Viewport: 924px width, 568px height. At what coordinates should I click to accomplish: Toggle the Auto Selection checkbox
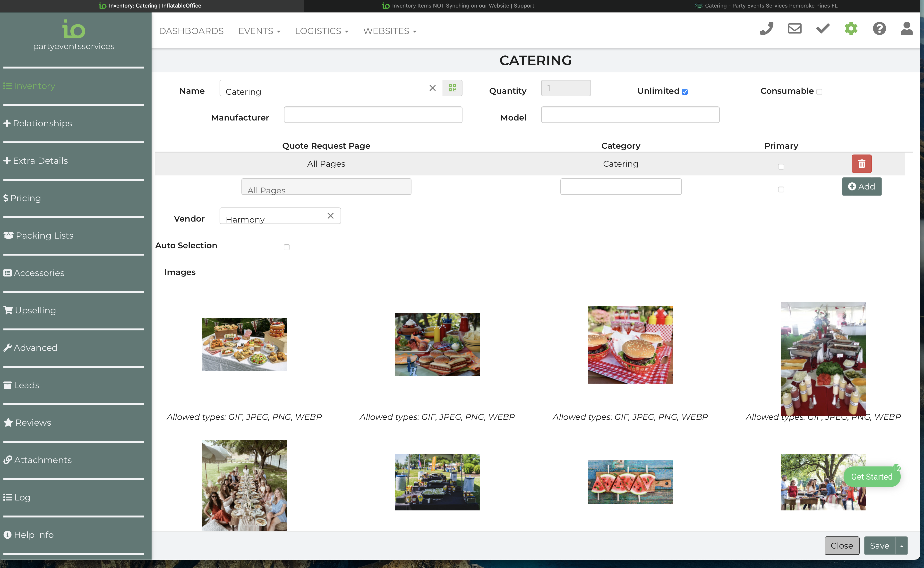(x=287, y=247)
